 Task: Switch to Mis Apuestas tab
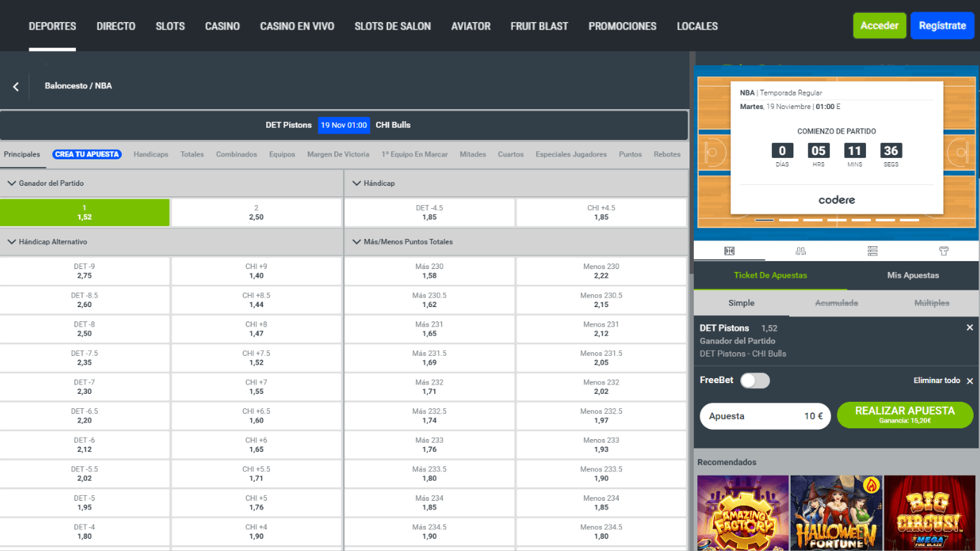[x=913, y=275]
